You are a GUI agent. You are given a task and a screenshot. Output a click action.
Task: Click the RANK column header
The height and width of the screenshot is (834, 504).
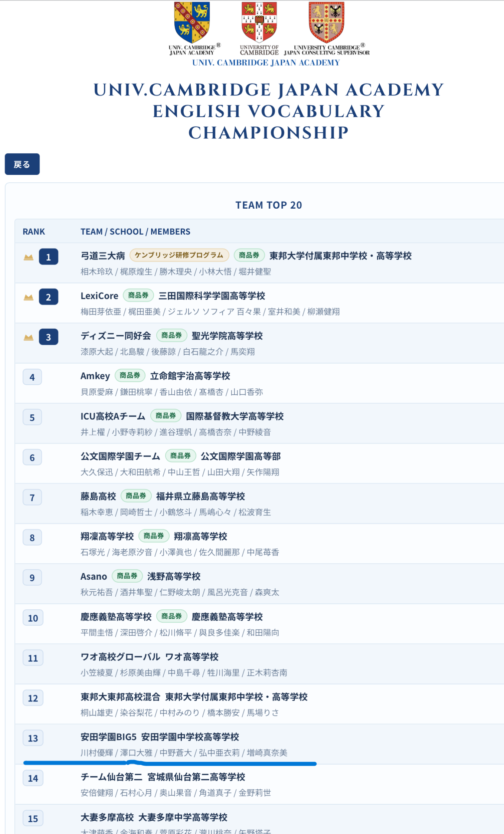pyautogui.click(x=34, y=232)
